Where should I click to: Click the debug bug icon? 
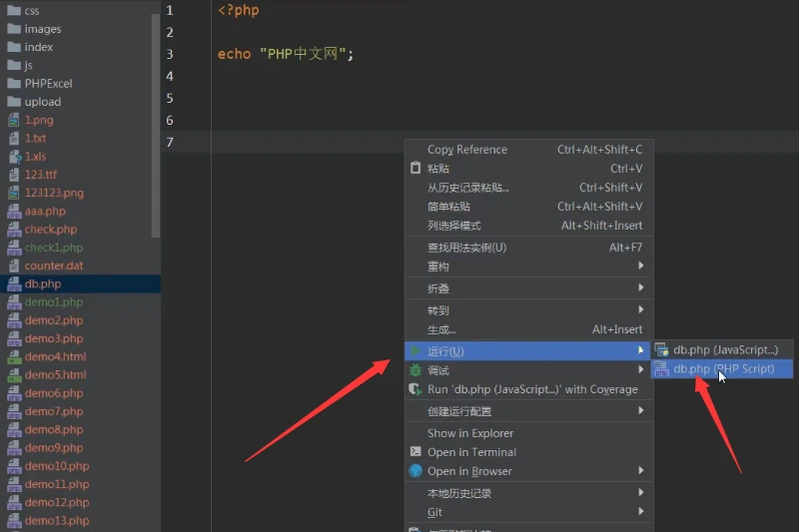(415, 370)
